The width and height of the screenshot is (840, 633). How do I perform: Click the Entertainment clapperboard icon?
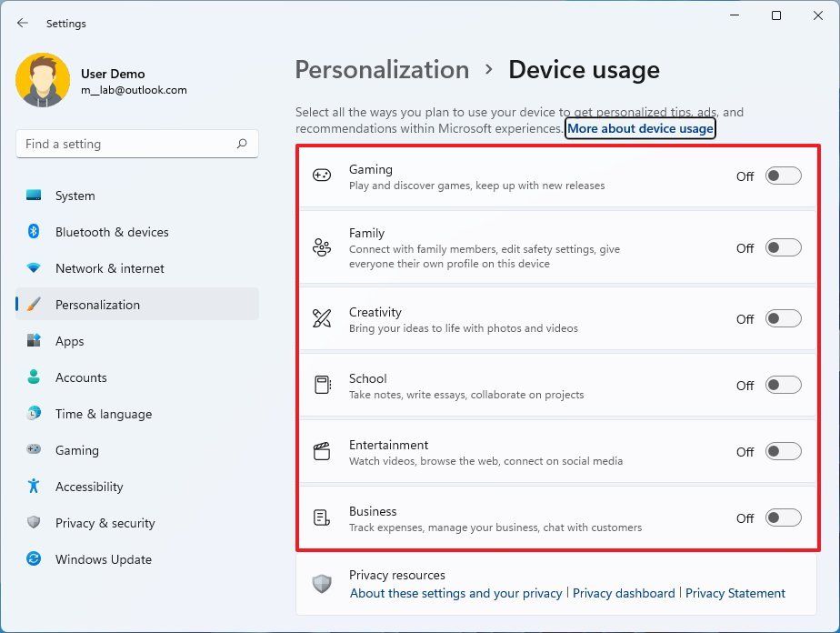coord(321,451)
